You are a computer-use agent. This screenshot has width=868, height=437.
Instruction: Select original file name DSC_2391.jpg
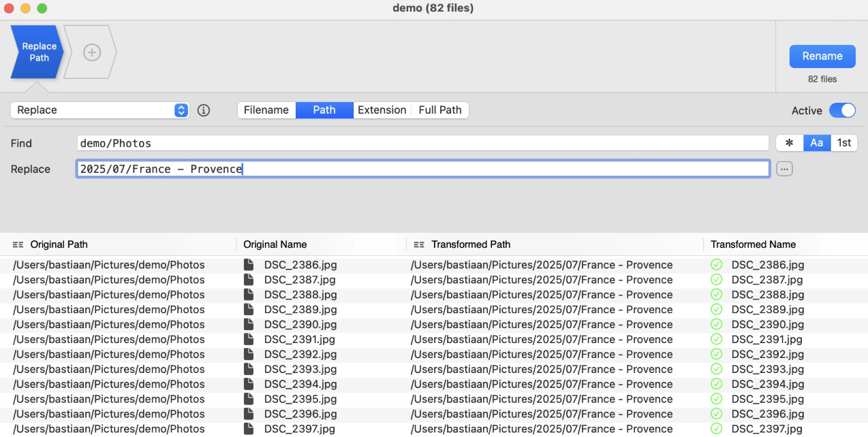coord(300,340)
